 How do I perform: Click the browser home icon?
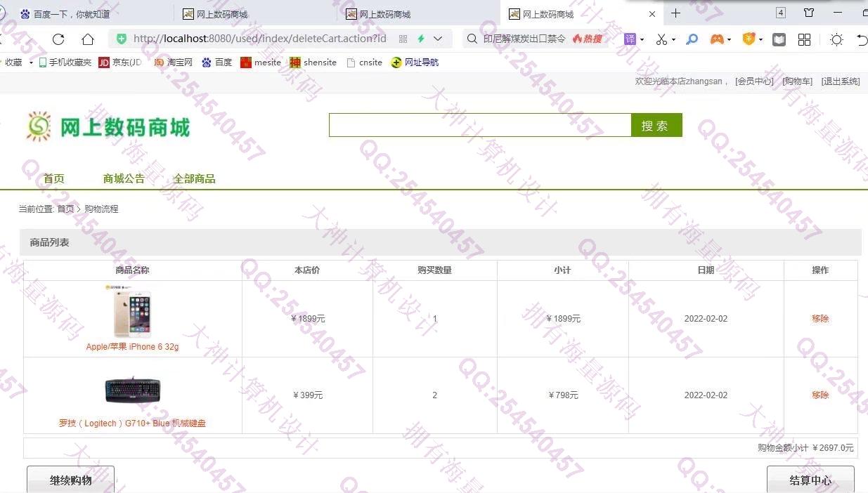pyautogui.click(x=87, y=39)
